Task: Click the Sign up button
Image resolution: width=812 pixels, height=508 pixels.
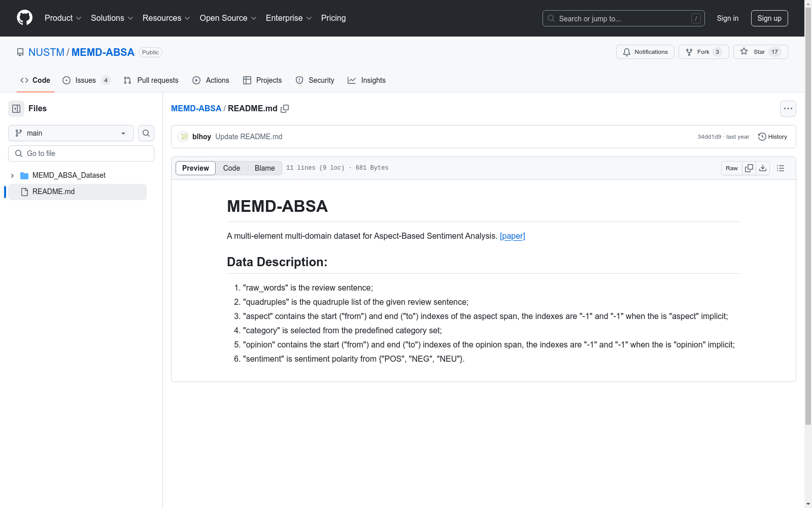Action: point(769,18)
